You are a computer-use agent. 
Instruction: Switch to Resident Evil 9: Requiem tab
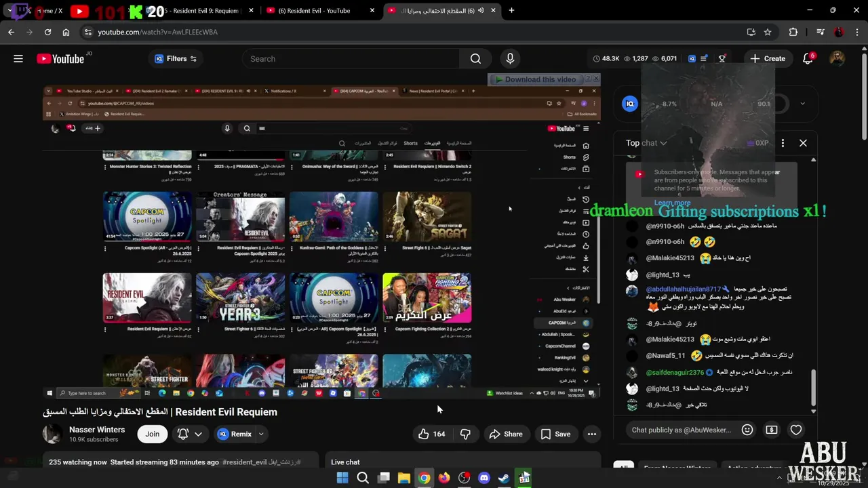click(201, 10)
